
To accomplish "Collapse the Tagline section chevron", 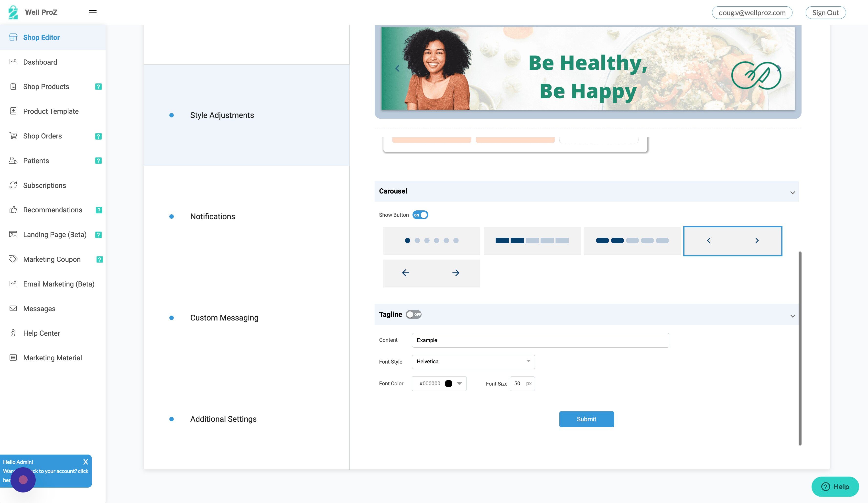I will (x=792, y=316).
